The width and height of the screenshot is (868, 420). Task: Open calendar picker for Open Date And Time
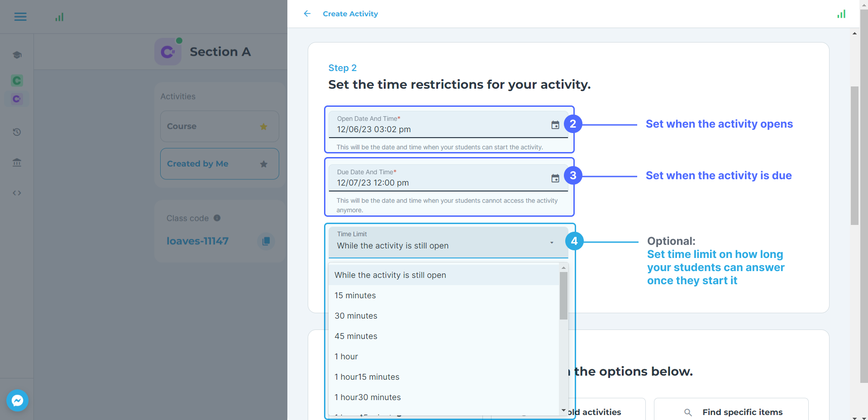coord(555,125)
